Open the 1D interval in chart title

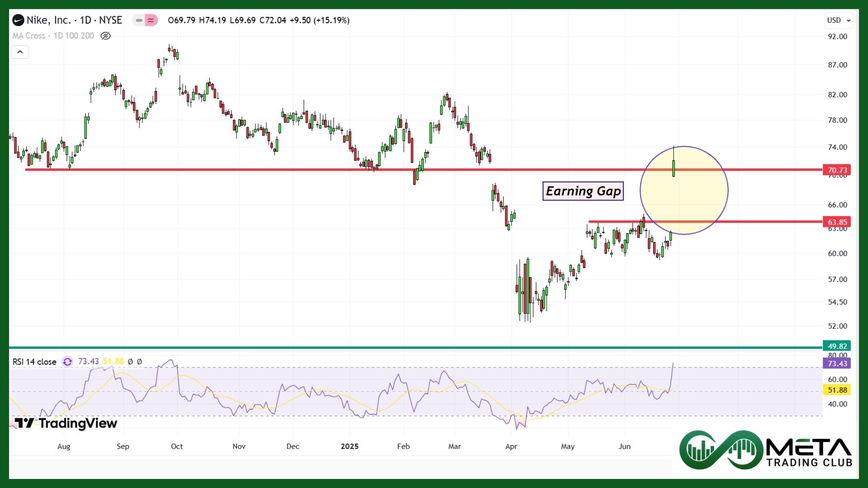point(85,20)
